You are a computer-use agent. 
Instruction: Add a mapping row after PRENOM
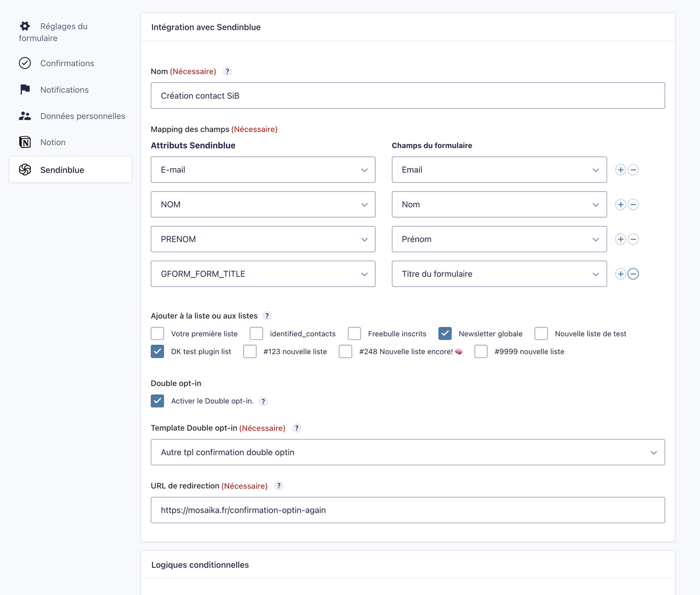click(x=620, y=239)
